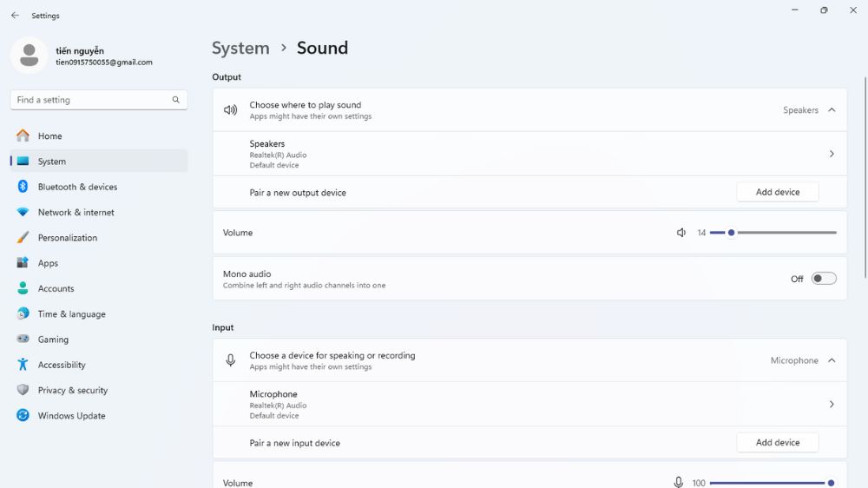The width and height of the screenshot is (868, 488).
Task: Click the System monitor icon in sidebar
Action: [23, 162]
